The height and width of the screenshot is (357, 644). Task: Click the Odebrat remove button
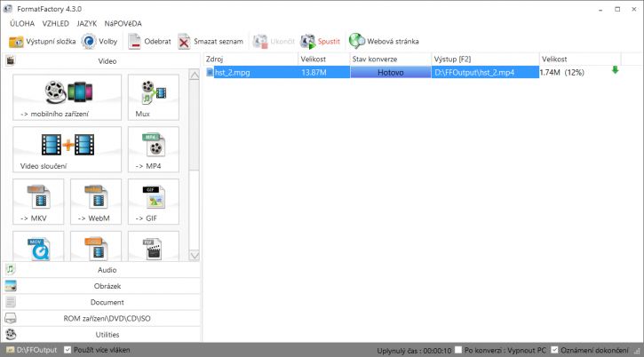click(149, 42)
